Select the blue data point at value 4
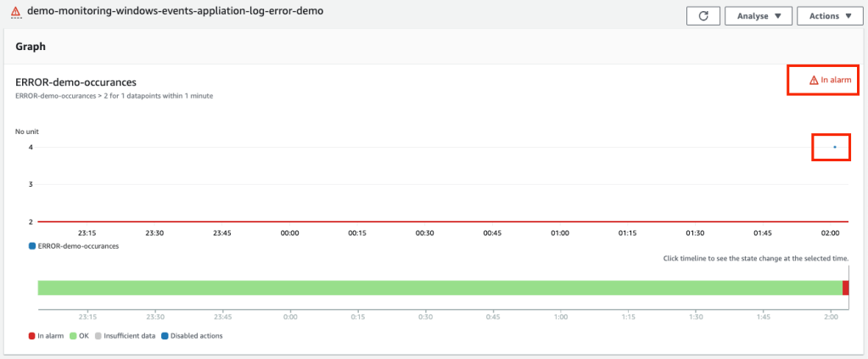 [x=835, y=147]
